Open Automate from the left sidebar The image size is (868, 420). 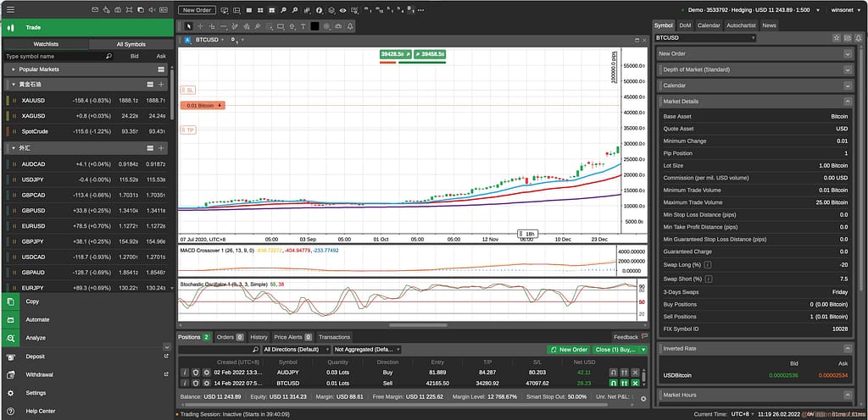(37, 319)
